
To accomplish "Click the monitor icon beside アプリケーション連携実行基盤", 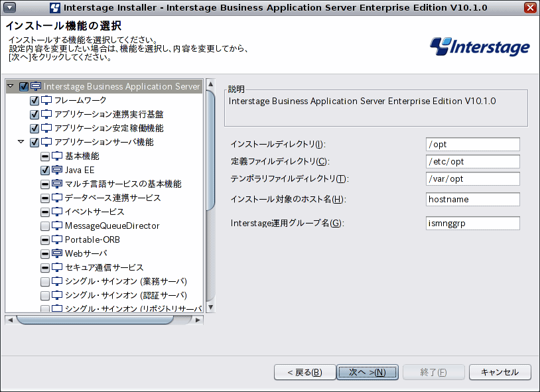I will click(46, 114).
